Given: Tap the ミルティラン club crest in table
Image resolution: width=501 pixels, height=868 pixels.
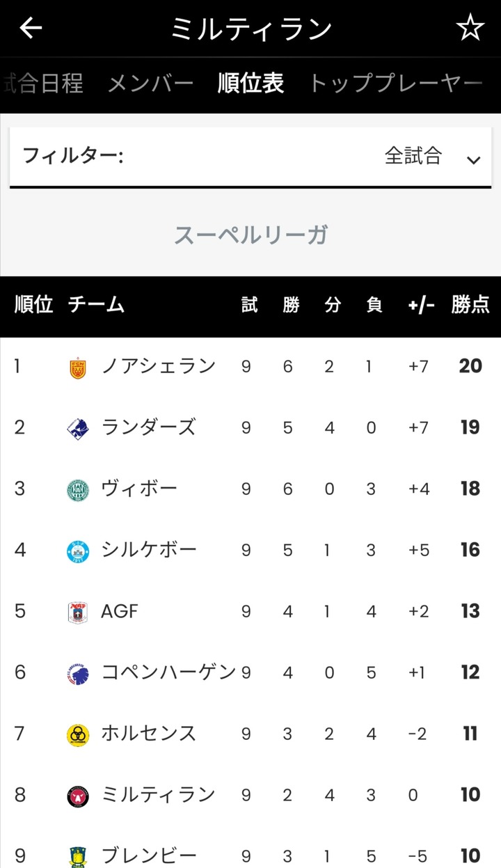Looking at the screenshot, I should click(78, 795).
